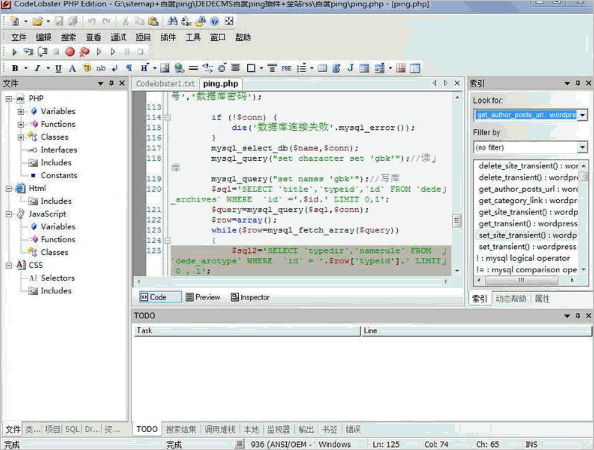Click the Find binoculars icon
This screenshot has height=450, width=594.
click(172, 21)
